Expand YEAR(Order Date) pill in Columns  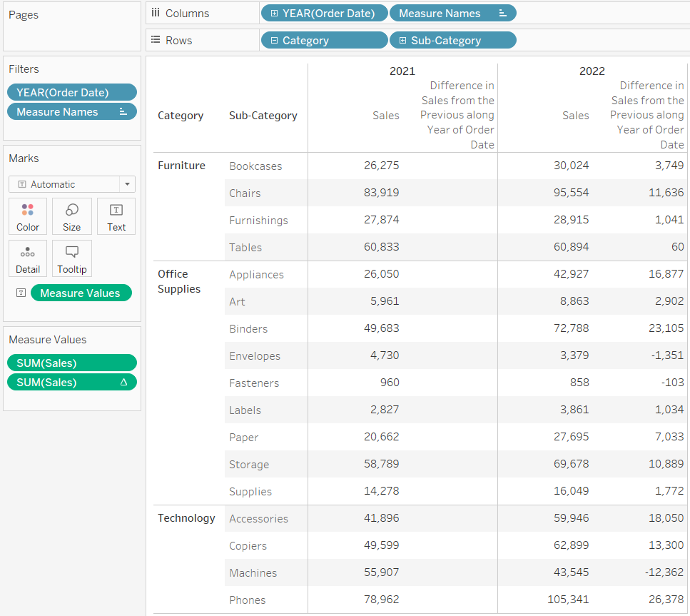tap(275, 13)
